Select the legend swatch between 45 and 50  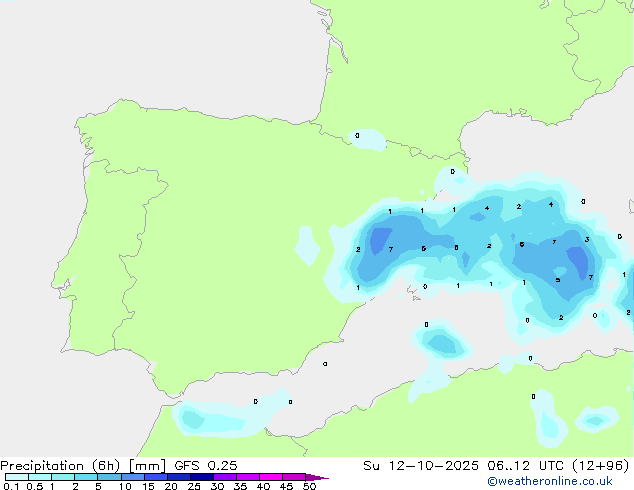click(294, 477)
